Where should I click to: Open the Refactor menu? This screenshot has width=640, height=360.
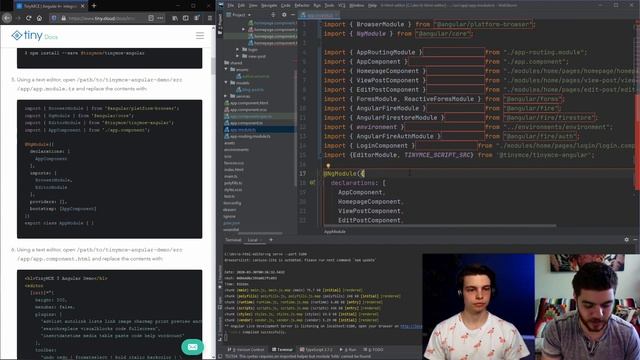pyautogui.click(x=302, y=5)
